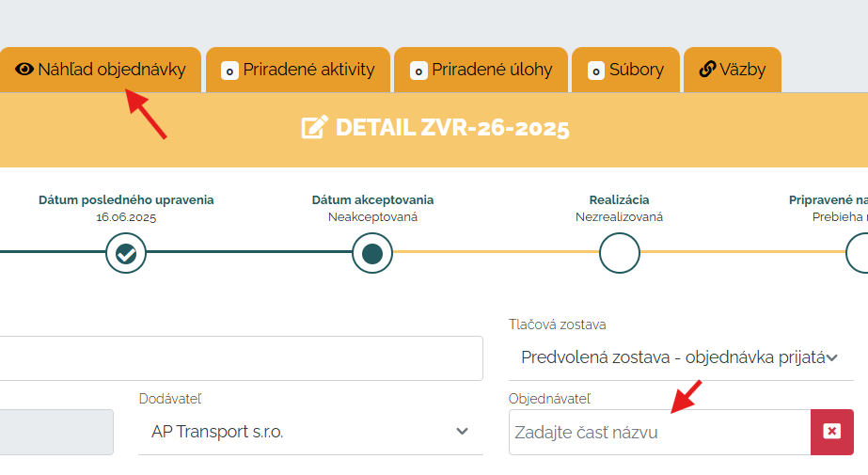Click the count badge on Priradené aktivity tab
The width and height of the screenshot is (868, 475).
pos(229,71)
